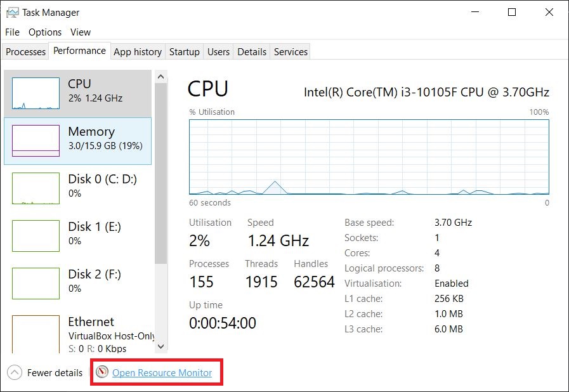Open the File menu

coord(12,32)
